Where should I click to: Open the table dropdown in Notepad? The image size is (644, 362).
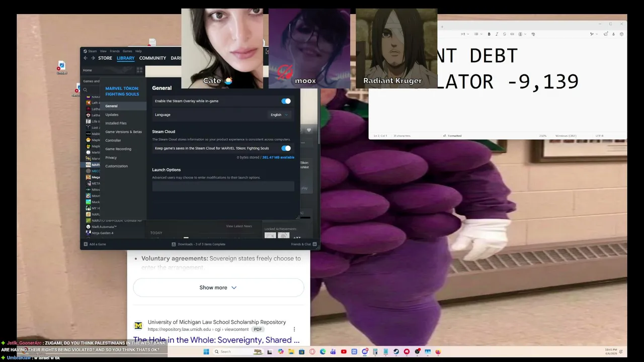pos(522,34)
